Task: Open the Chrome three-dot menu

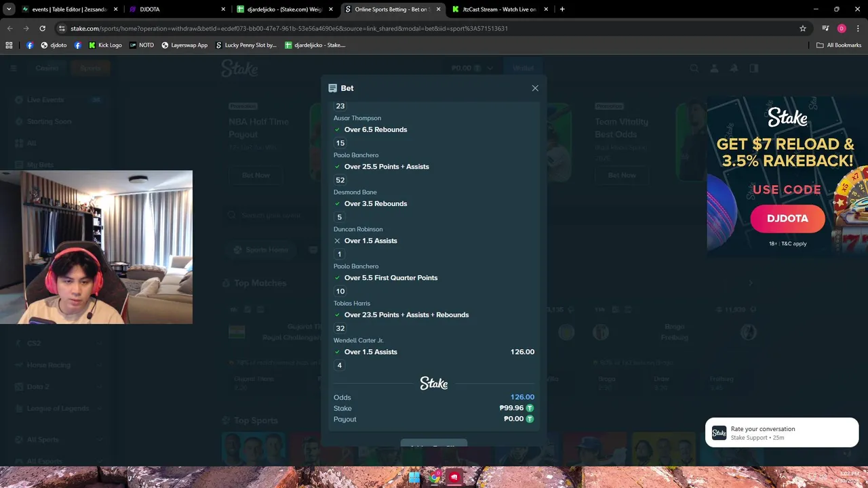Action: coord(858,28)
